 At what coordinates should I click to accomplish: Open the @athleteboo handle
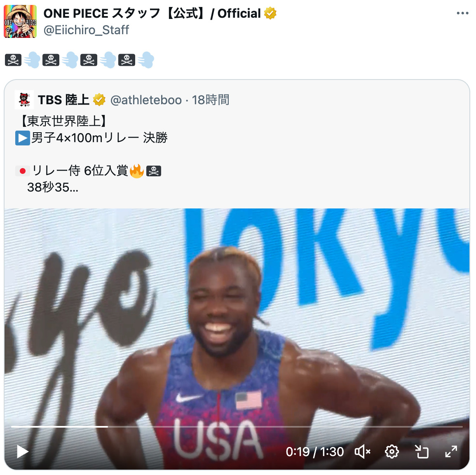click(146, 100)
